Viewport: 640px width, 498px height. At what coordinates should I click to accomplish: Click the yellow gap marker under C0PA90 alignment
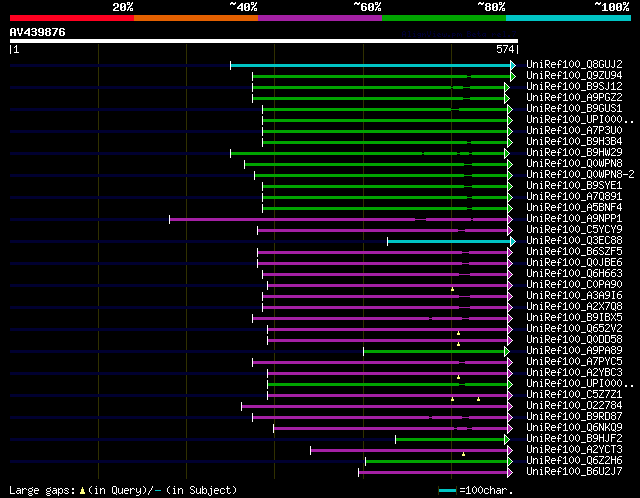pos(452,289)
